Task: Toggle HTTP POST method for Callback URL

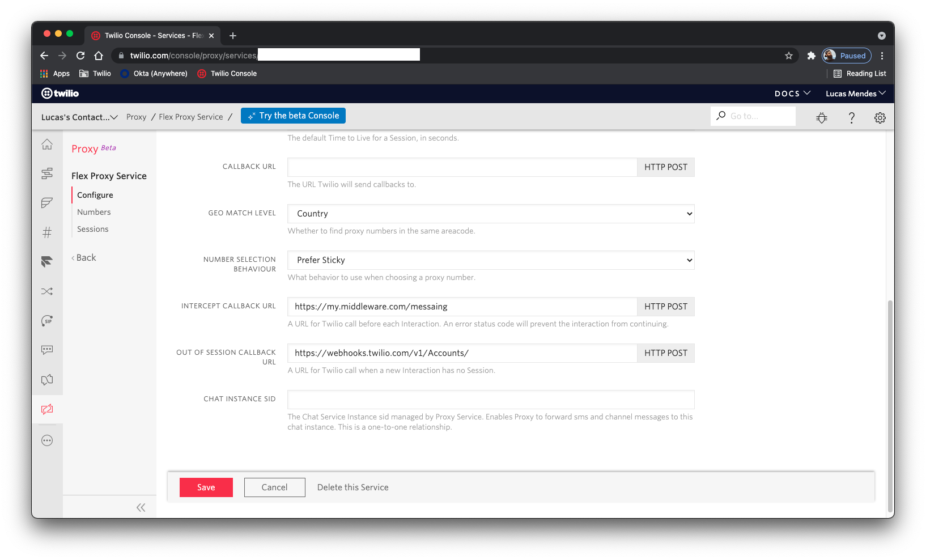Action: 666,167
